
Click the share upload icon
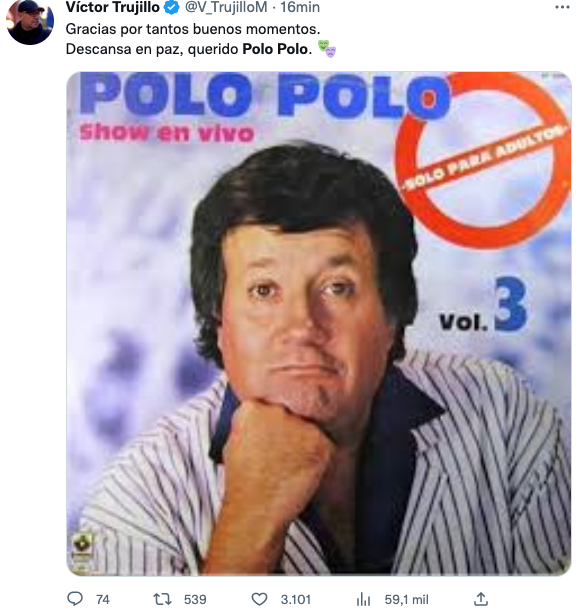(x=481, y=599)
